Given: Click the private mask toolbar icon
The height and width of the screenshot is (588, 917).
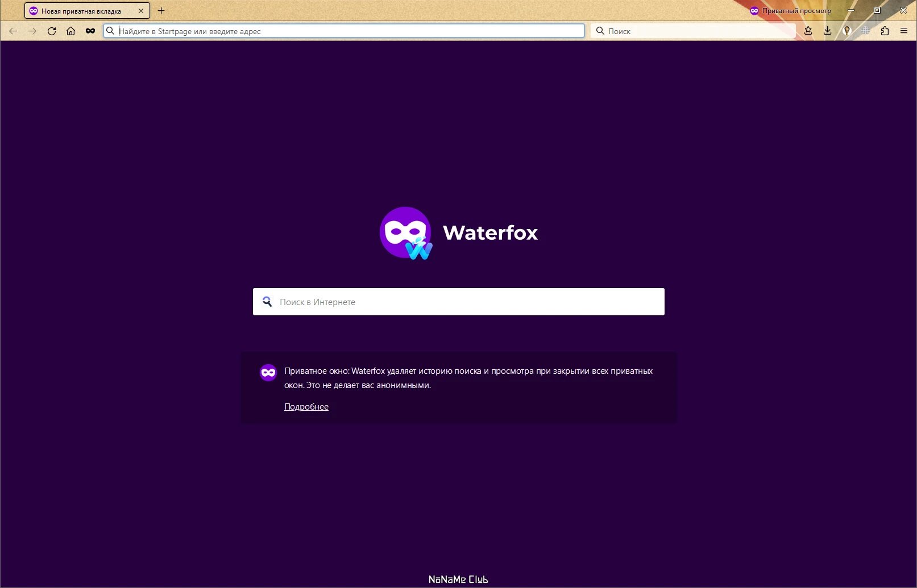Looking at the screenshot, I should point(90,31).
